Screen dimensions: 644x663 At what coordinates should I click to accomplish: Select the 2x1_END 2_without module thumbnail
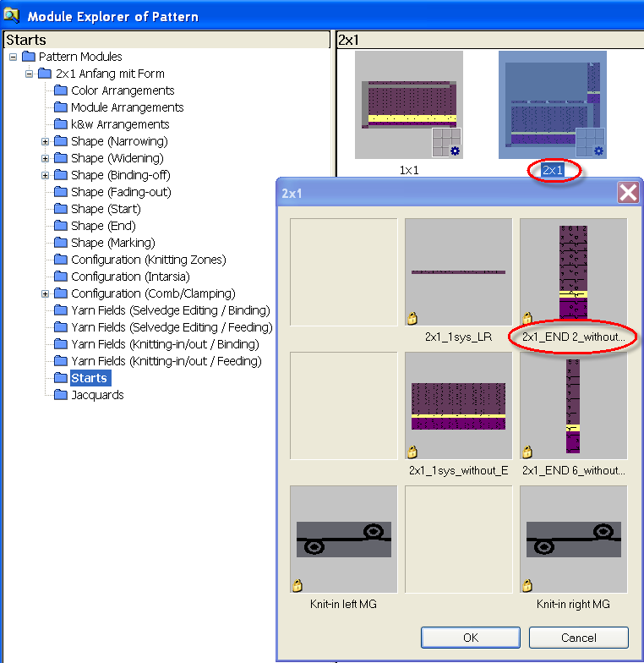573,271
